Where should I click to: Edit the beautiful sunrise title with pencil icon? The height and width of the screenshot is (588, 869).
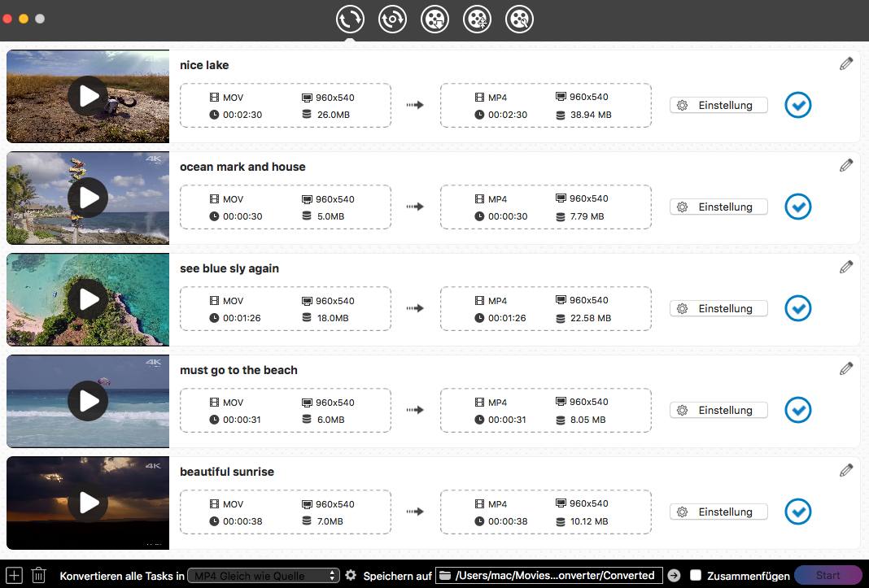[x=846, y=470]
